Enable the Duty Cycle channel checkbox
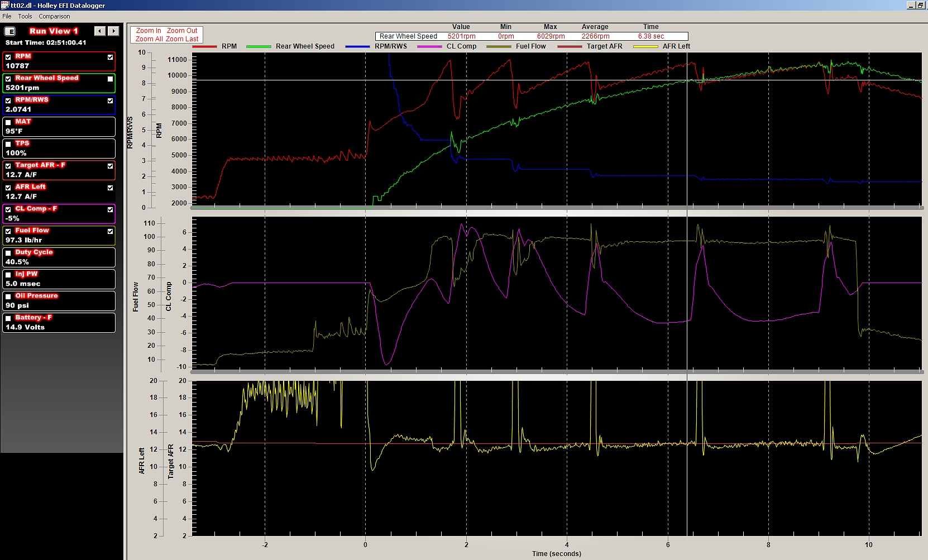 coord(8,253)
